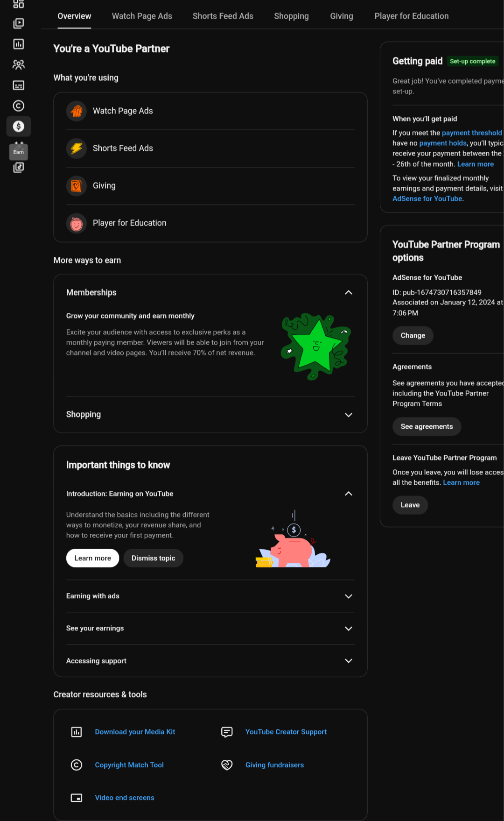This screenshot has height=821, width=504.
Task: Select Player for Education row
Action: click(210, 223)
